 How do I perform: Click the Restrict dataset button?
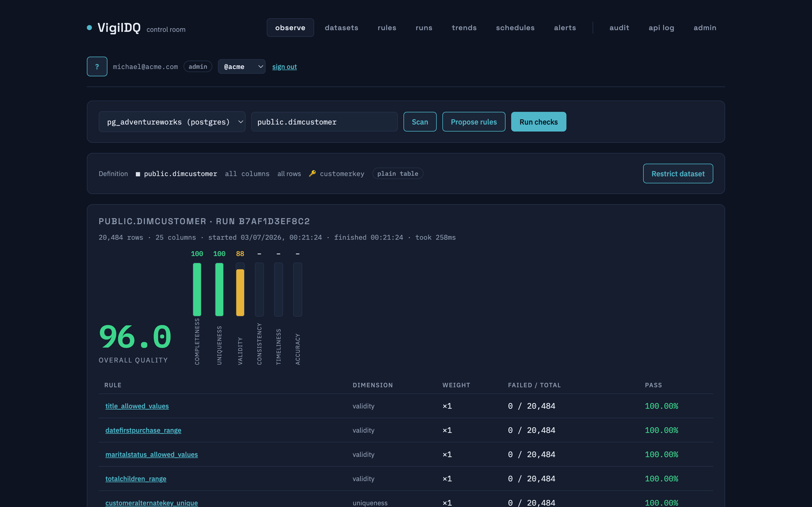tap(678, 173)
